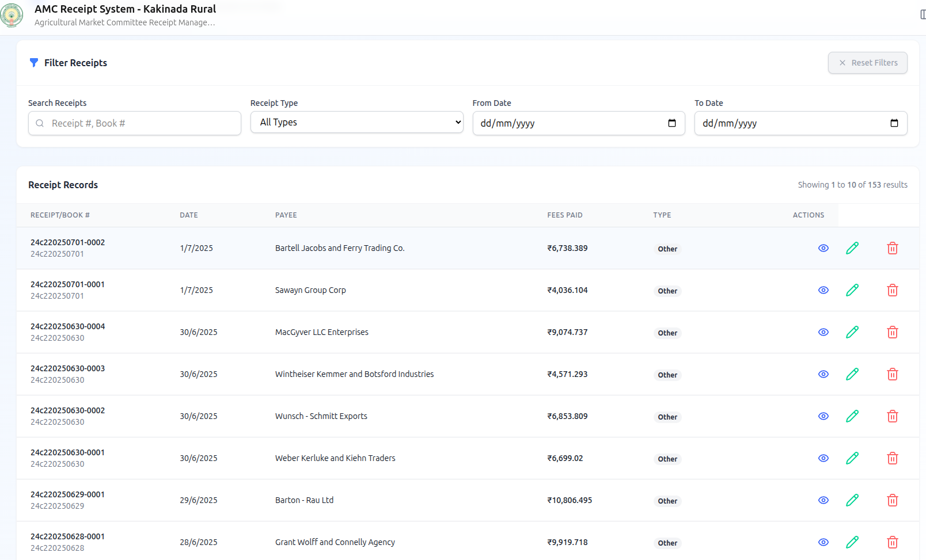Click the Filter Receipts heading
This screenshot has height=560, width=926.
75,63
